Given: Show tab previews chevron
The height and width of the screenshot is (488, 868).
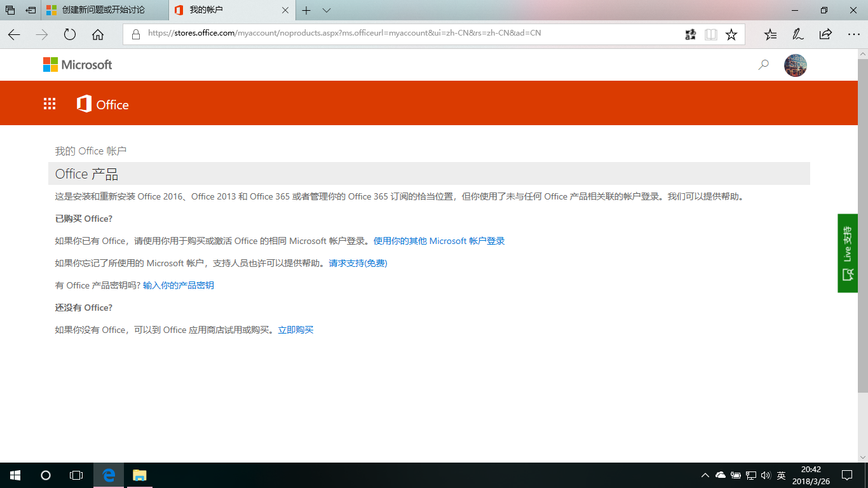Looking at the screenshot, I should point(327,10).
